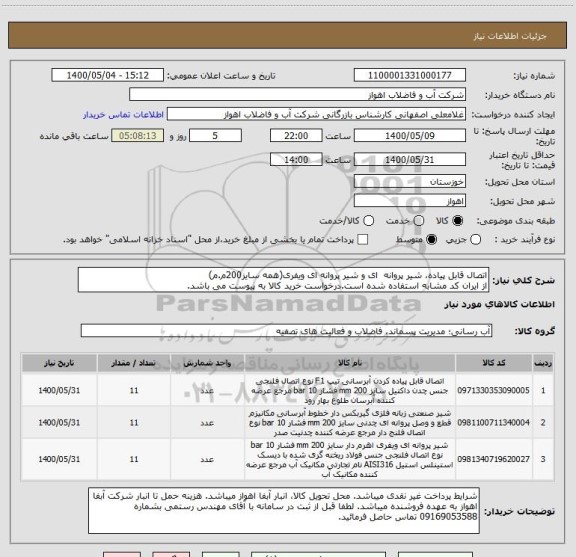Click the announcement date field 1400/05/04 - 15:12
This screenshot has width=576, height=557.
108,75
